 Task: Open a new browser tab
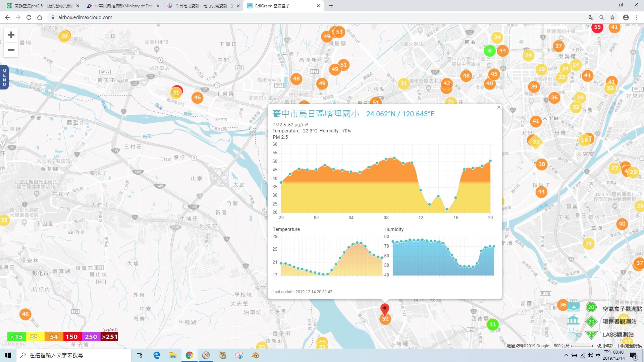[x=331, y=6]
